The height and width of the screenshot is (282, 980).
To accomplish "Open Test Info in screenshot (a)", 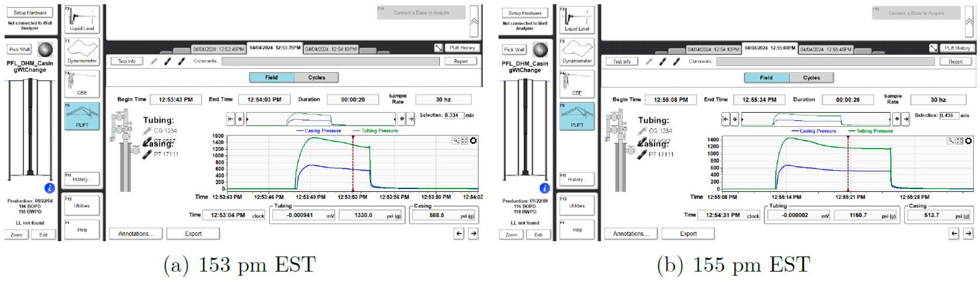I will (x=127, y=61).
